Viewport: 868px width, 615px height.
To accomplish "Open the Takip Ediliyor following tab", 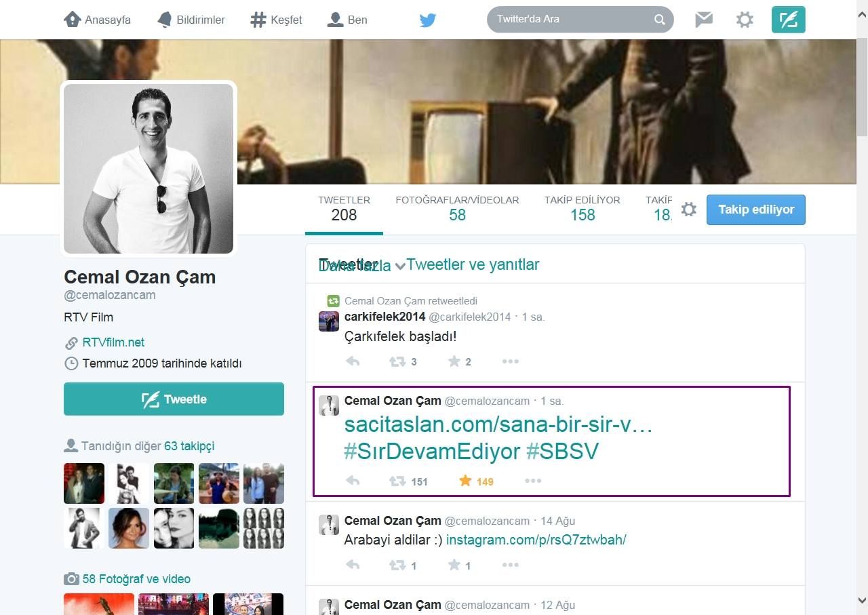I will tap(583, 209).
